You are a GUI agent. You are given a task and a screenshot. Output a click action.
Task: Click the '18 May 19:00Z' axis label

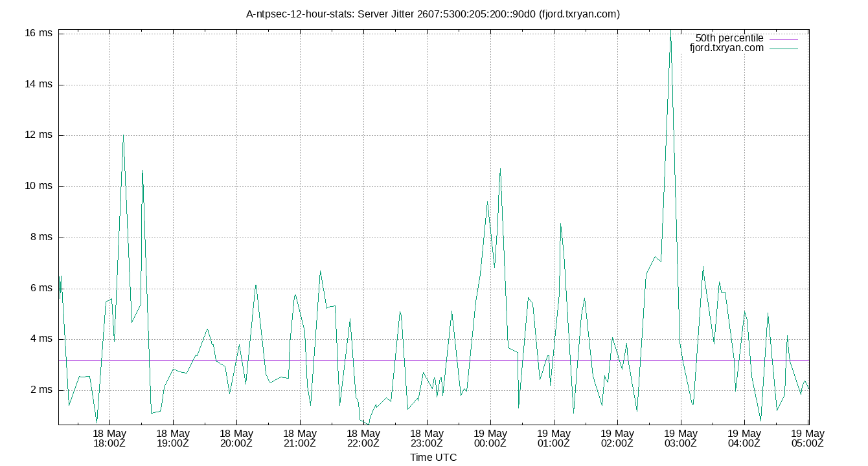click(173, 438)
